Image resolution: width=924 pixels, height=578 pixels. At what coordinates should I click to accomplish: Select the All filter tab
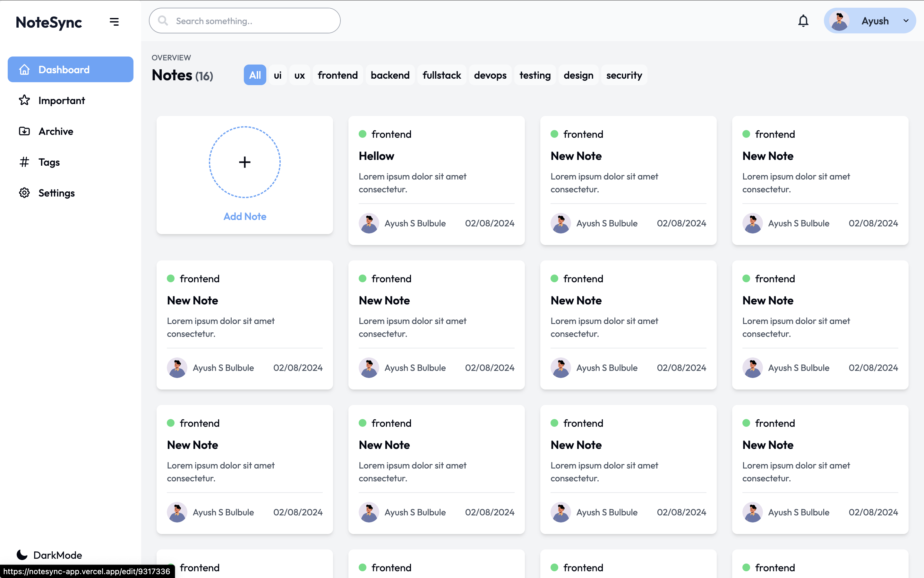(x=255, y=75)
